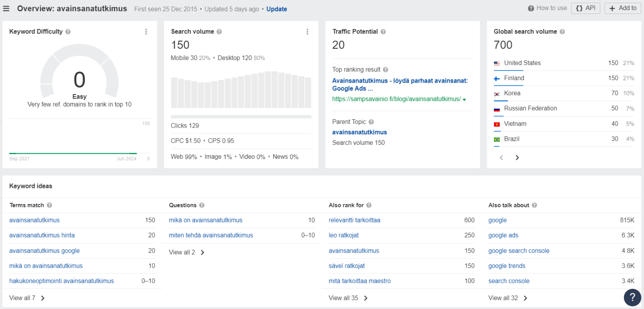The width and height of the screenshot is (644, 309).
Task: Expand View all 7 terms match
Action: coord(27,298)
